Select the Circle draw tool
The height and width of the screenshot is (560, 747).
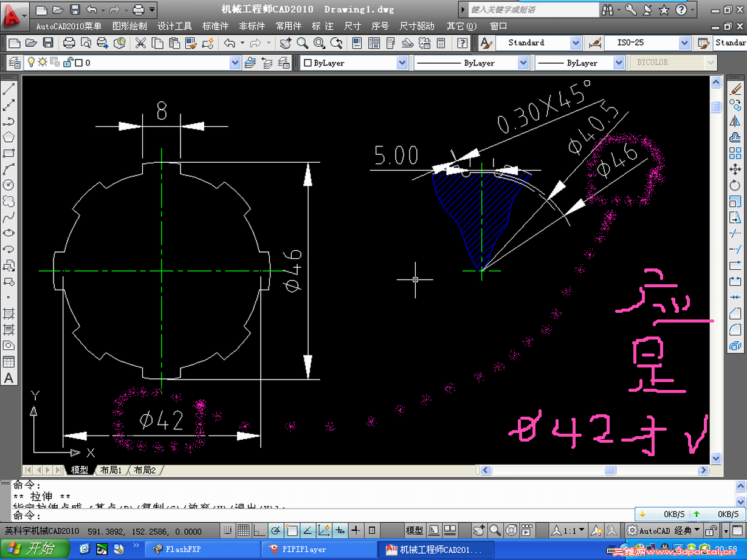tap(9, 185)
